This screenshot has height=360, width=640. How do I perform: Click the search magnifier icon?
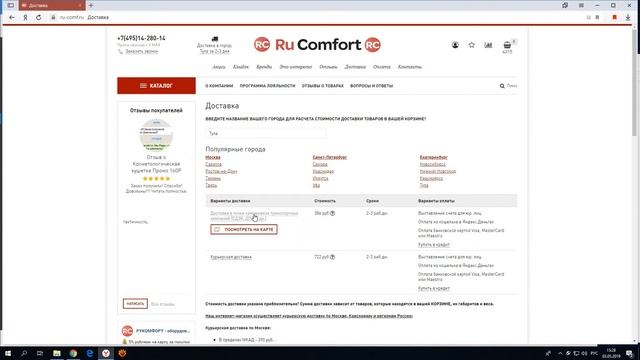(x=502, y=86)
